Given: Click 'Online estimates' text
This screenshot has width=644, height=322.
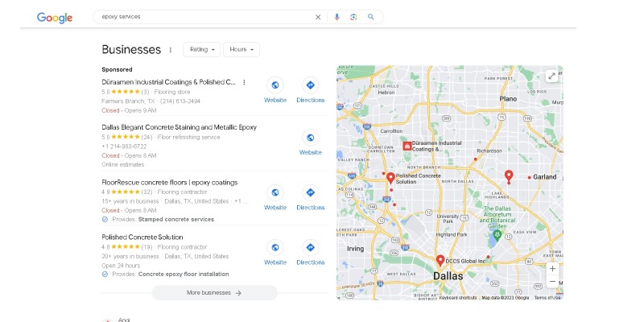Looking at the screenshot, I should [123, 164].
